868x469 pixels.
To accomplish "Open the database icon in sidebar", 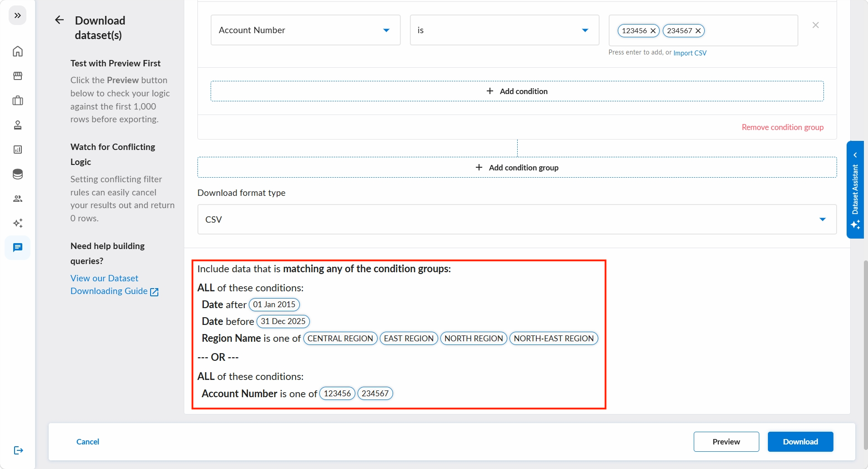I will point(18,174).
